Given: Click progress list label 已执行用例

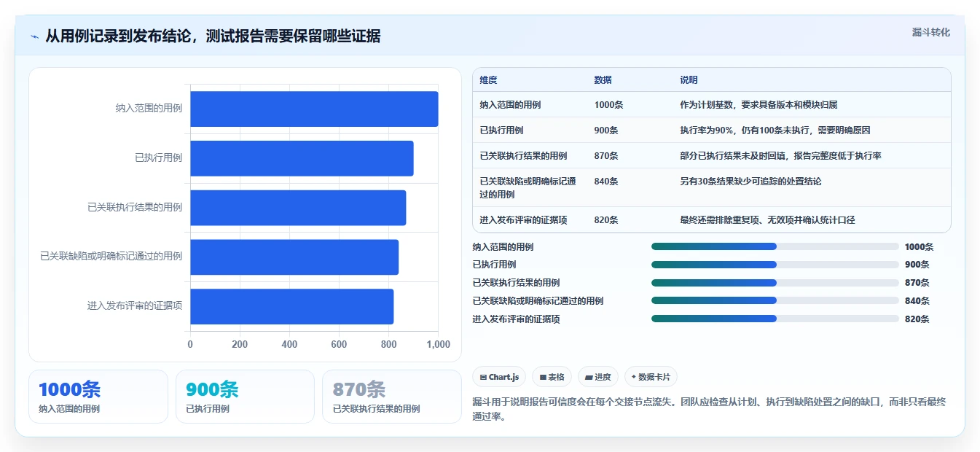Looking at the screenshot, I should (x=495, y=265).
